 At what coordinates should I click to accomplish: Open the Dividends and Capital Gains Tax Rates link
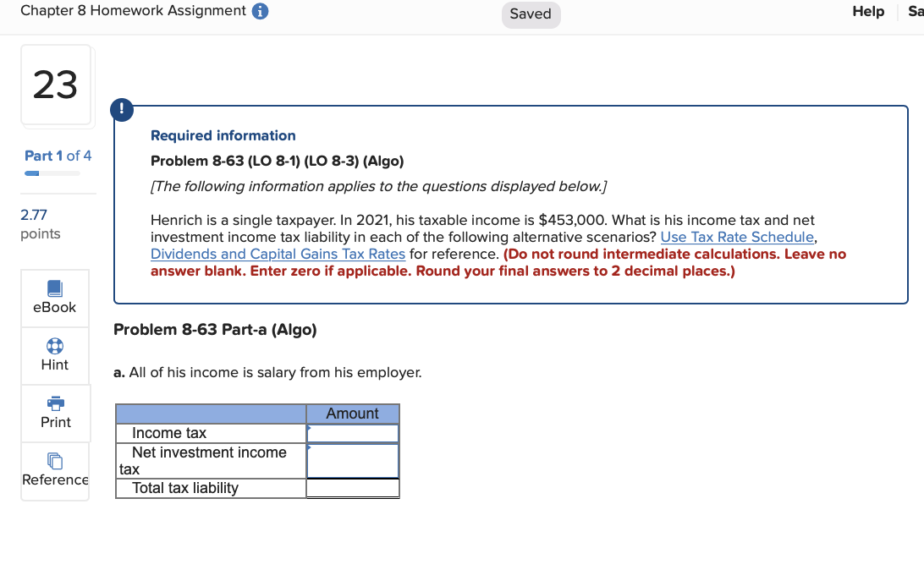tap(278, 254)
